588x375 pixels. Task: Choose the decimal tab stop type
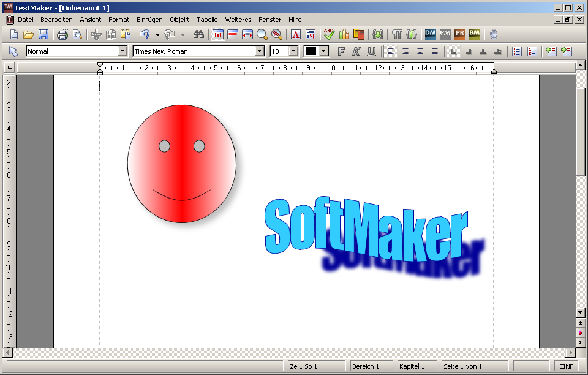pos(497,51)
